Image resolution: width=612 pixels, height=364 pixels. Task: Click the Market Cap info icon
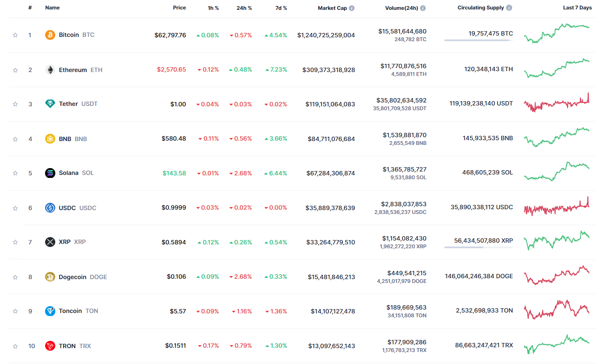[x=352, y=8]
